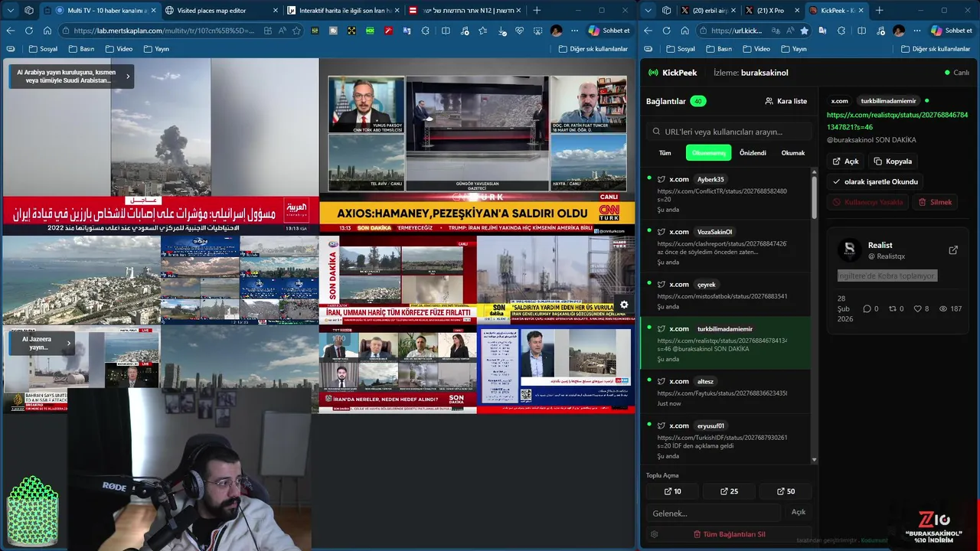Screen dimensions: 980x551
Task: Select the Okumak filter
Action: point(793,153)
